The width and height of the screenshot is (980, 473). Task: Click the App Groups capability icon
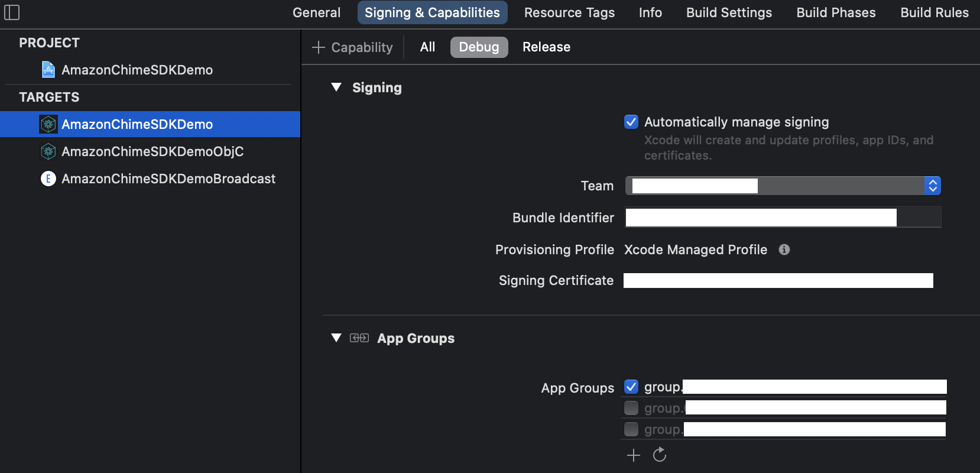tap(359, 338)
